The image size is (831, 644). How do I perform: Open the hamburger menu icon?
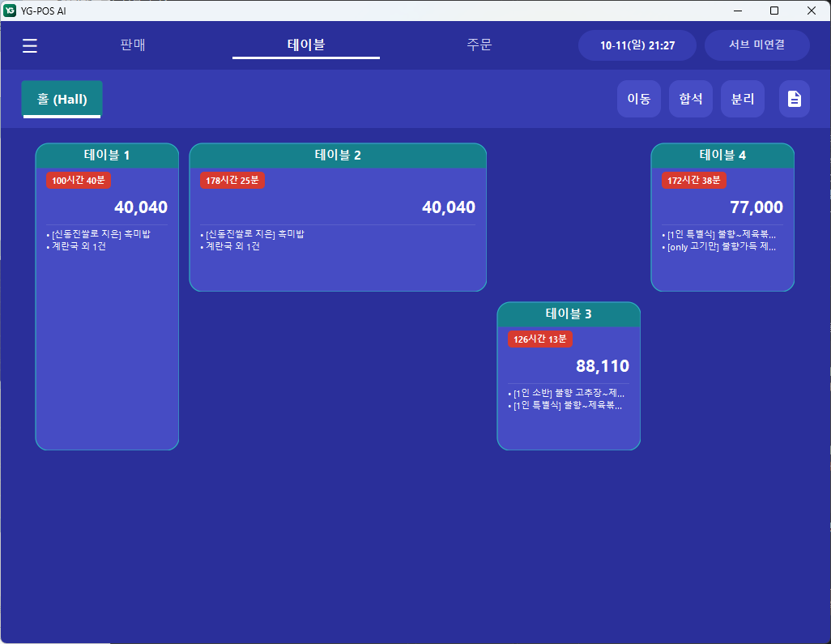[30, 45]
